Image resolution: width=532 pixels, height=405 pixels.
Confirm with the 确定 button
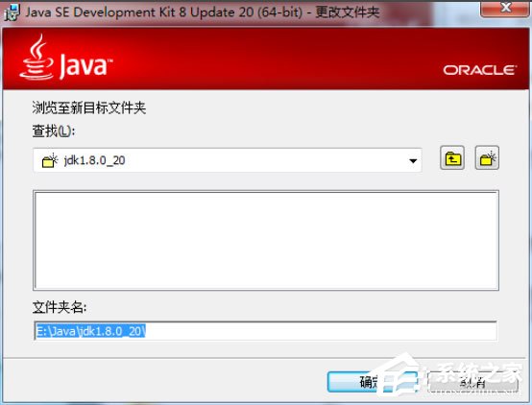[373, 382]
